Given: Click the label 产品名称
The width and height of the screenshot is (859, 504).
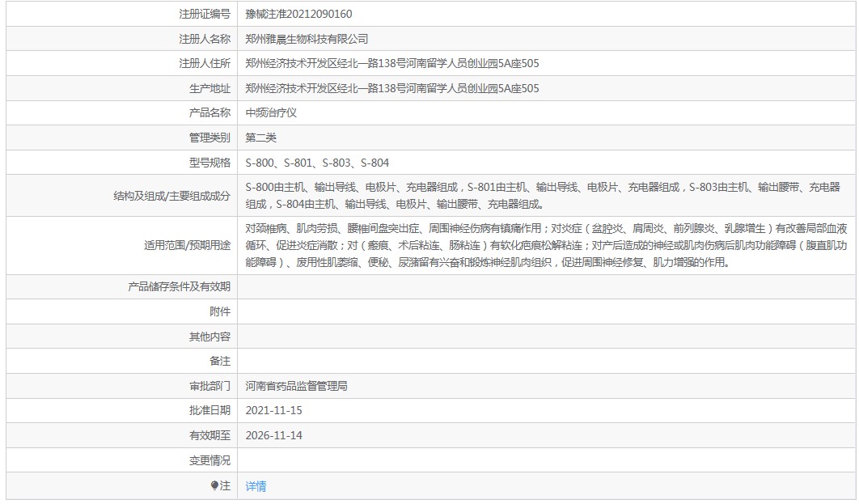Looking at the screenshot, I should tap(209, 112).
